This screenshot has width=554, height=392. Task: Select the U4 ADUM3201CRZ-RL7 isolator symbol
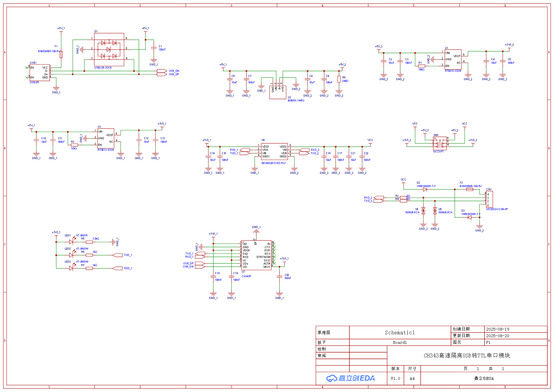click(274, 152)
